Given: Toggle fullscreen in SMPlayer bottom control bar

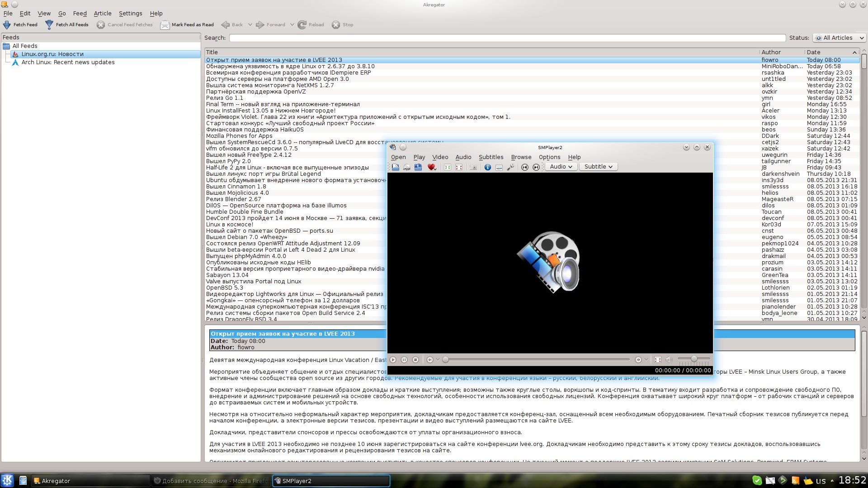Looking at the screenshot, I should point(658,360).
